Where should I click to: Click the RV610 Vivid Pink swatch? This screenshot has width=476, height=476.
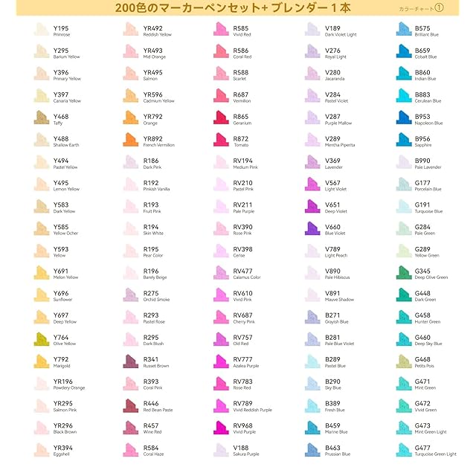(x=222, y=295)
